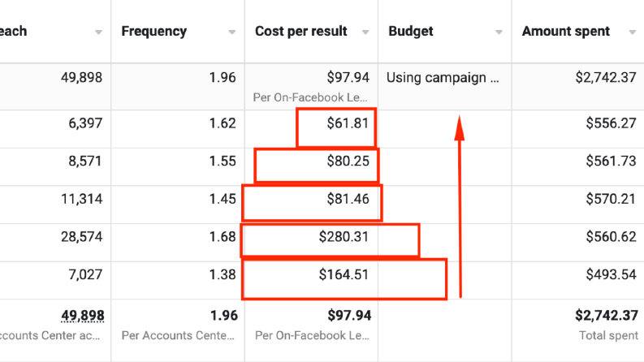Sort by the Cost per result header
The width and height of the screenshot is (644, 362).
tap(301, 31)
